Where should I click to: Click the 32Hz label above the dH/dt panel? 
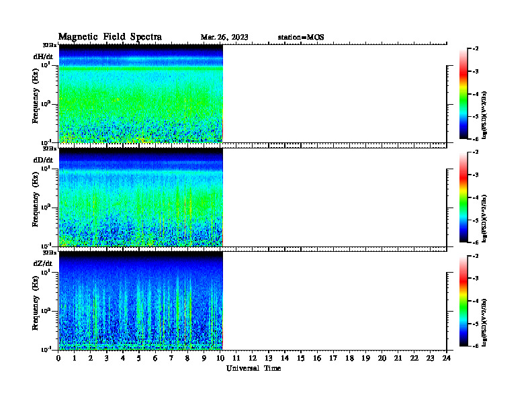click(50, 45)
